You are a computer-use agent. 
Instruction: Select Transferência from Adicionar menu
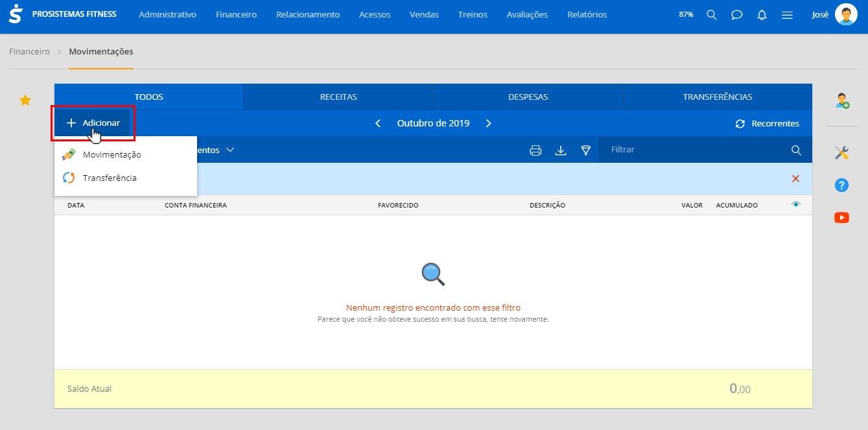126,178
